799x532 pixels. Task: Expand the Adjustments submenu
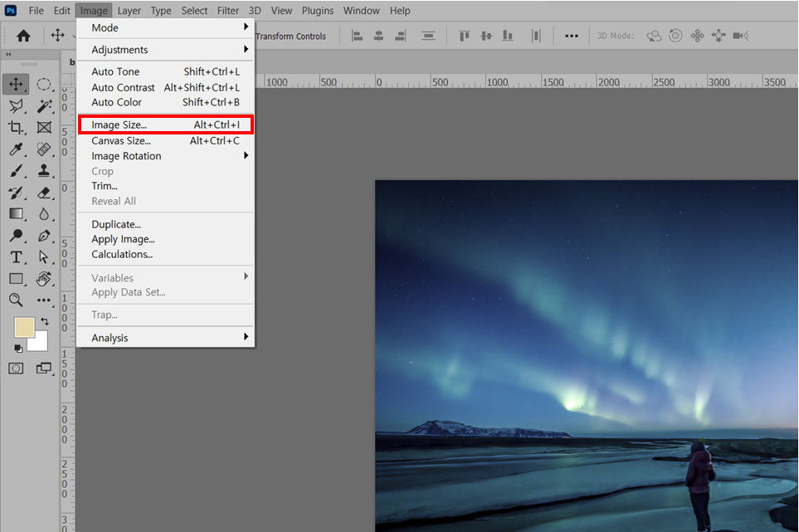pyautogui.click(x=166, y=50)
